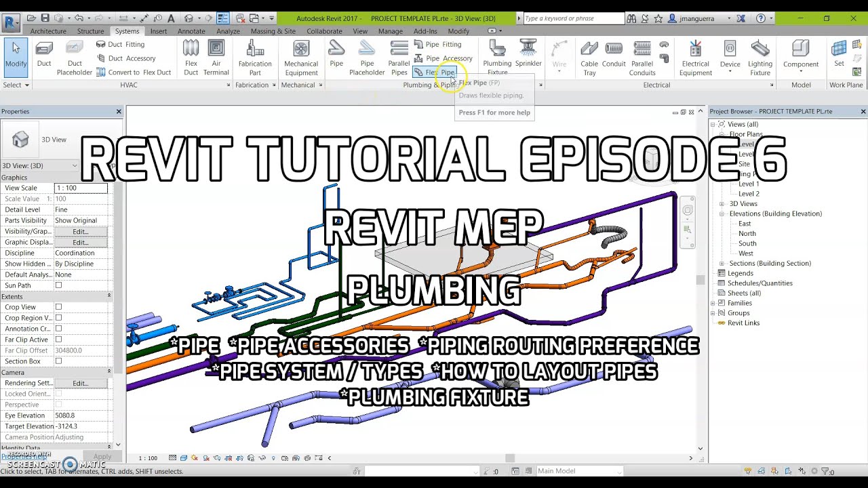
Task: Collapse the Elevations (Building Elevation) node
Action: point(722,213)
